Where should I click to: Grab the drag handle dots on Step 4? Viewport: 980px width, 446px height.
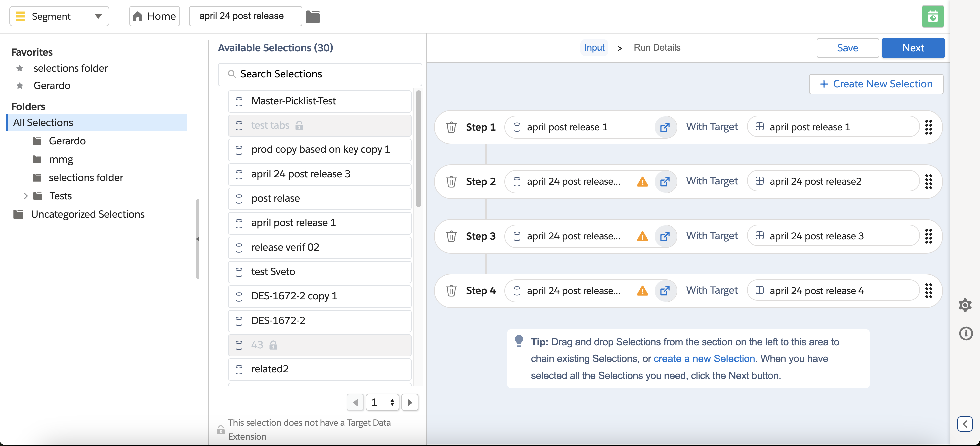tap(928, 290)
